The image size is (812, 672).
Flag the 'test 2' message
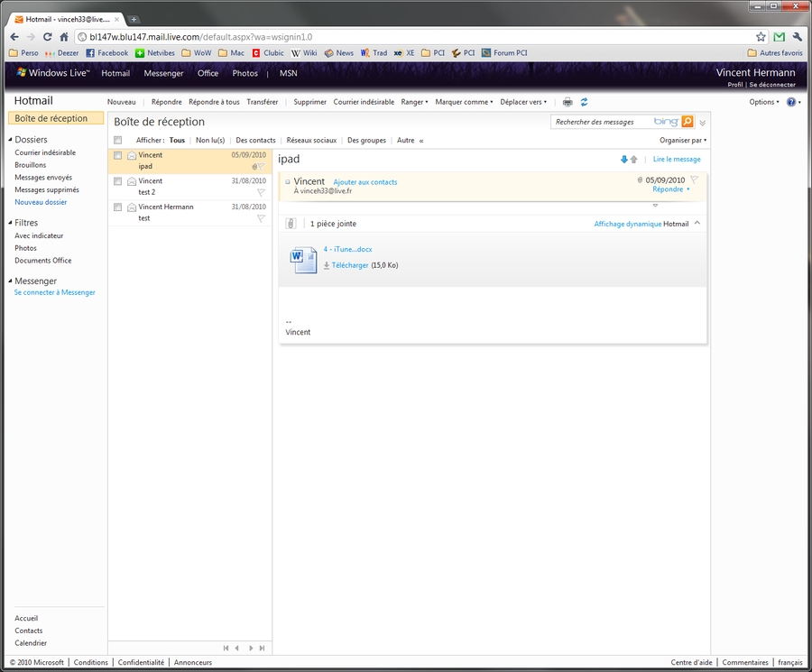(x=261, y=192)
